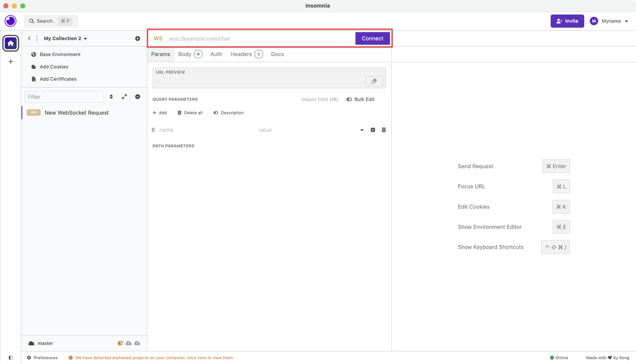
Task: Push changes with cloud upload icon
Action: point(137,343)
